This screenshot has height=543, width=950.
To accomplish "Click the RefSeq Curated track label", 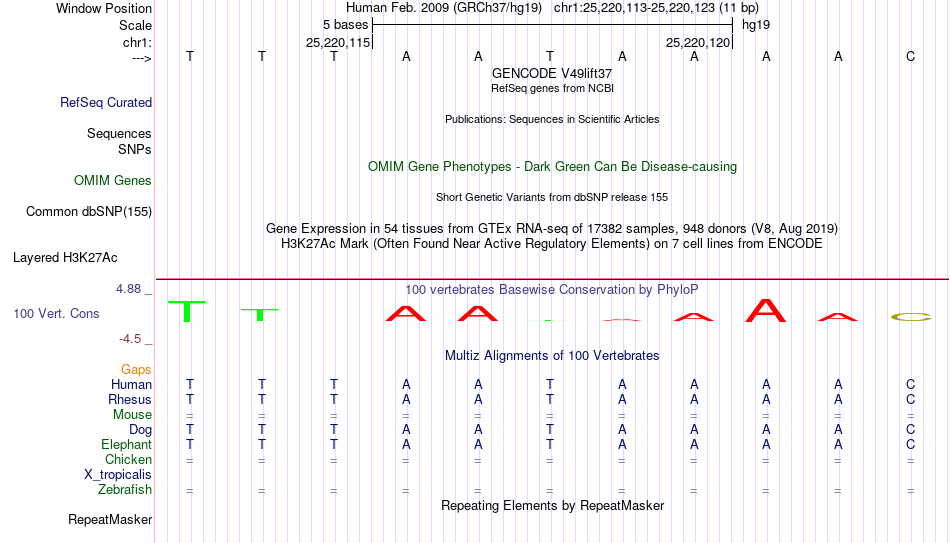I will click(x=106, y=102).
